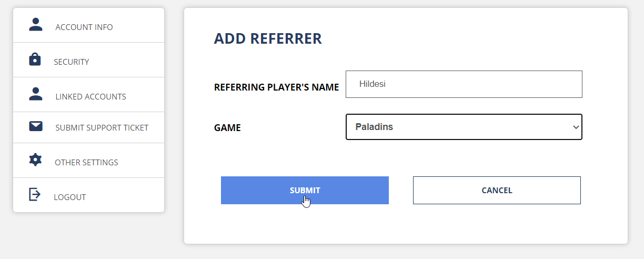Focus the referring player's name field
The height and width of the screenshot is (259, 644).
(464, 84)
